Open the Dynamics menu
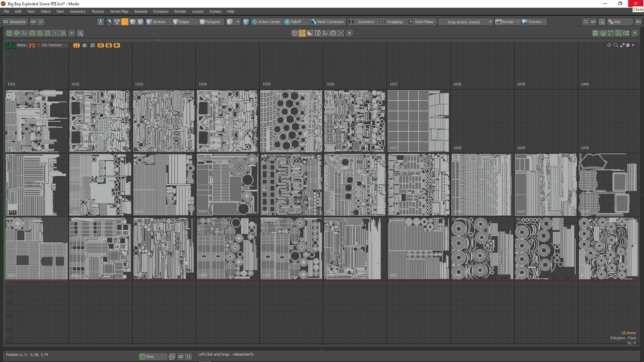Image resolution: width=644 pixels, height=362 pixels. tap(161, 11)
